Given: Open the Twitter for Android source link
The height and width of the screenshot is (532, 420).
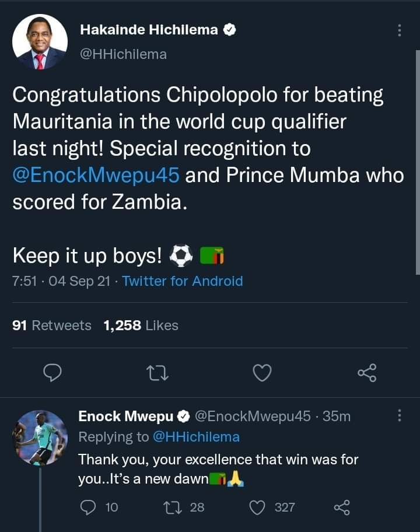Looking at the screenshot, I should [182, 281].
